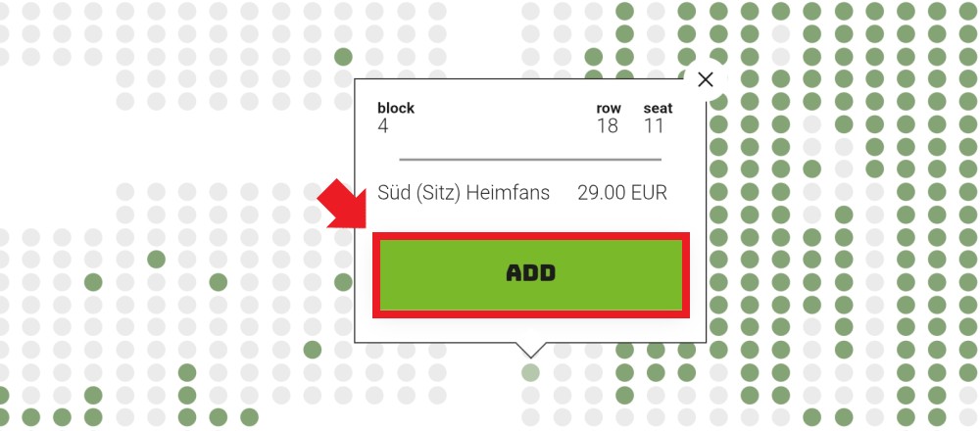
Task: Click the highlighted light-green seat beneath the popup pointer
Action: [530, 373]
